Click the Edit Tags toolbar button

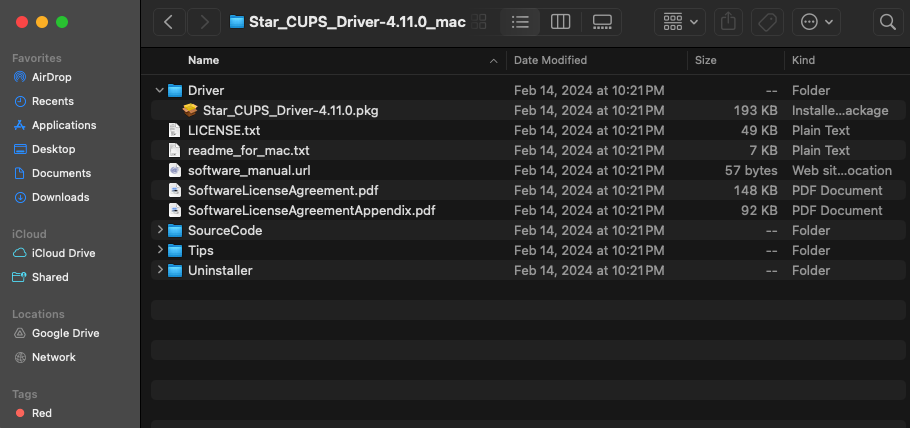coord(767,22)
